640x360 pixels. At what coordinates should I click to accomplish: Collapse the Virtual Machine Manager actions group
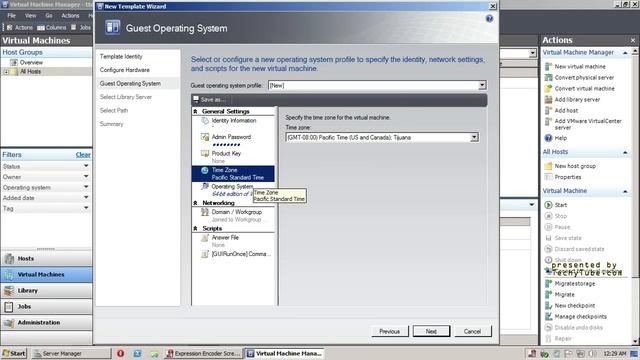coord(625,53)
